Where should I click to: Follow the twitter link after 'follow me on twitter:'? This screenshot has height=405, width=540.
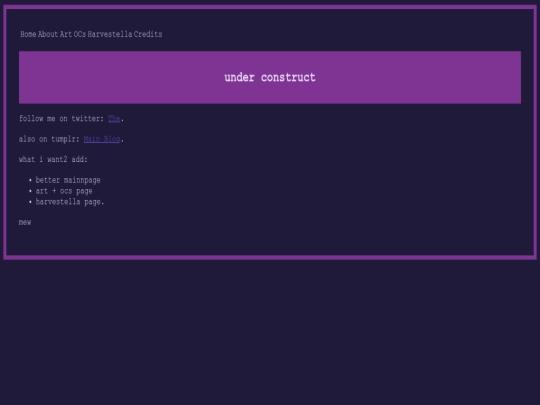114,119
